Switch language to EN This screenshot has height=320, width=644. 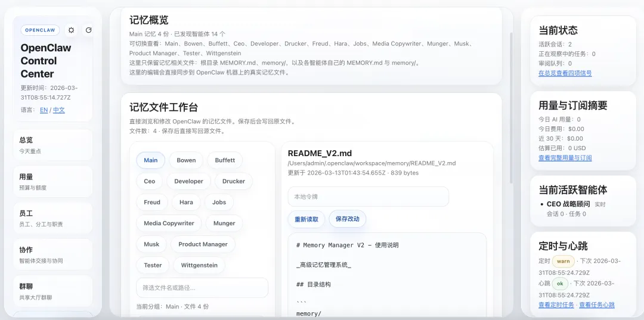44,110
